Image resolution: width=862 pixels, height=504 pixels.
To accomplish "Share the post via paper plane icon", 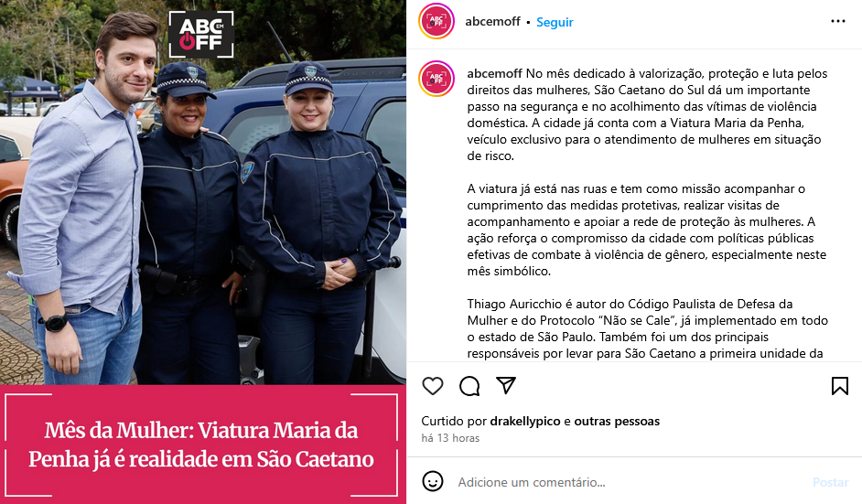I will click(x=506, y=385).
